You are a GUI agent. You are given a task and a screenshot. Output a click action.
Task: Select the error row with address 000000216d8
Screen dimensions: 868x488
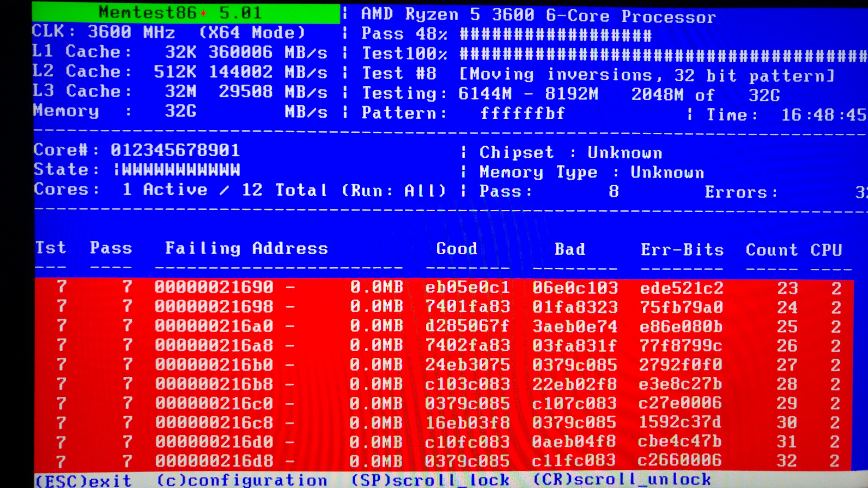tap(214, 461)
